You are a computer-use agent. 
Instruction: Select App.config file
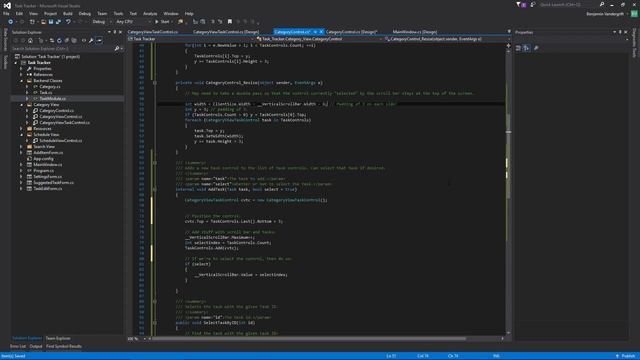pyautogui.click(x=43, y=158)
